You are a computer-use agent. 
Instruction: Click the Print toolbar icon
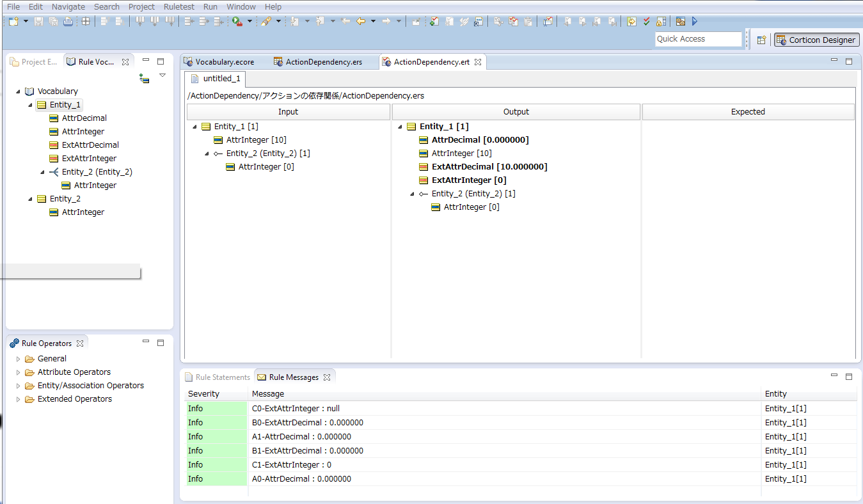pos(68,21)
